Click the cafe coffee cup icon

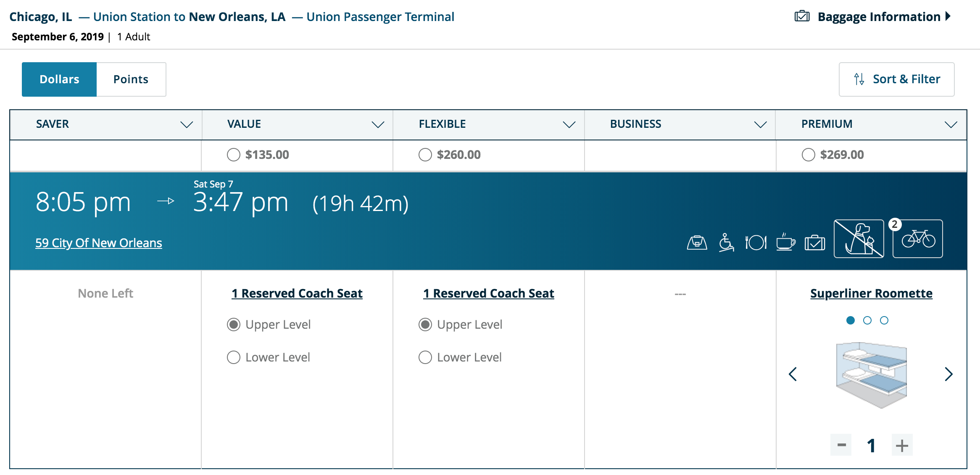(x=785, y=243)
